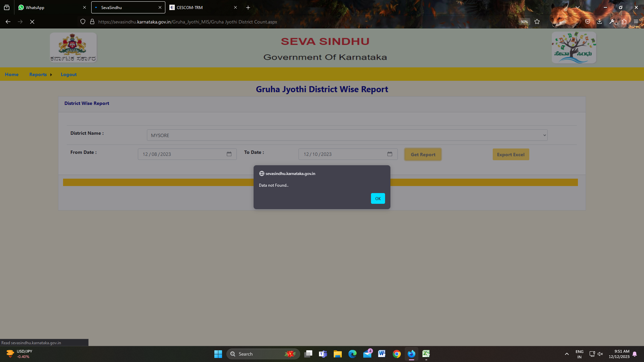Image resolution: width=644 pixels, height=362 pixels.
Task: Bookmark this page with the star icon
Action: (x=537, y=22)
